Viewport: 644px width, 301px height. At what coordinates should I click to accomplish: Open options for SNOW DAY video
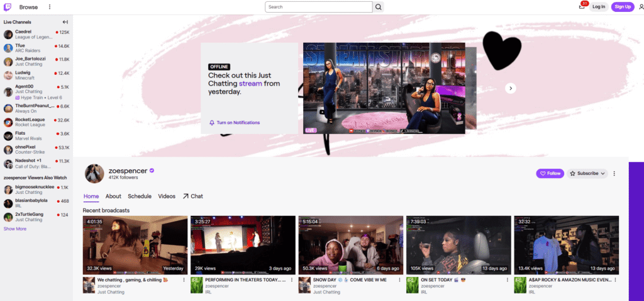coord(399,280)
